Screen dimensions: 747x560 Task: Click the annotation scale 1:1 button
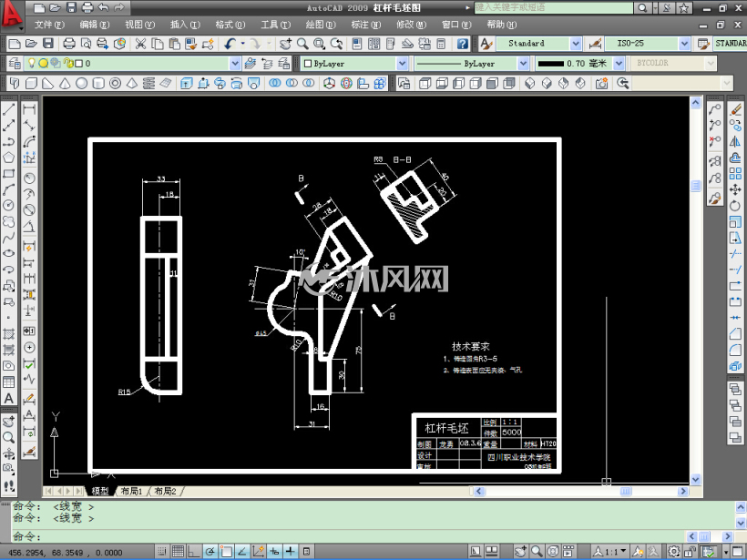pyautogui.click(x=610, y=552)
